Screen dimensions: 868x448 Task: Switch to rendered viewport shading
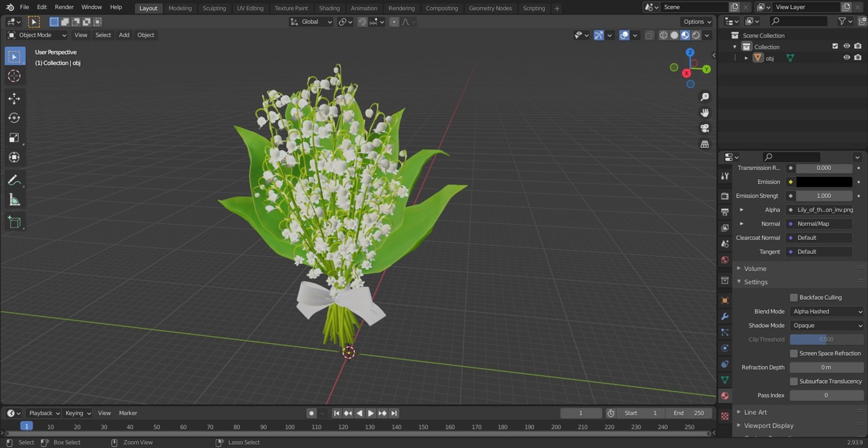[696, 35]
